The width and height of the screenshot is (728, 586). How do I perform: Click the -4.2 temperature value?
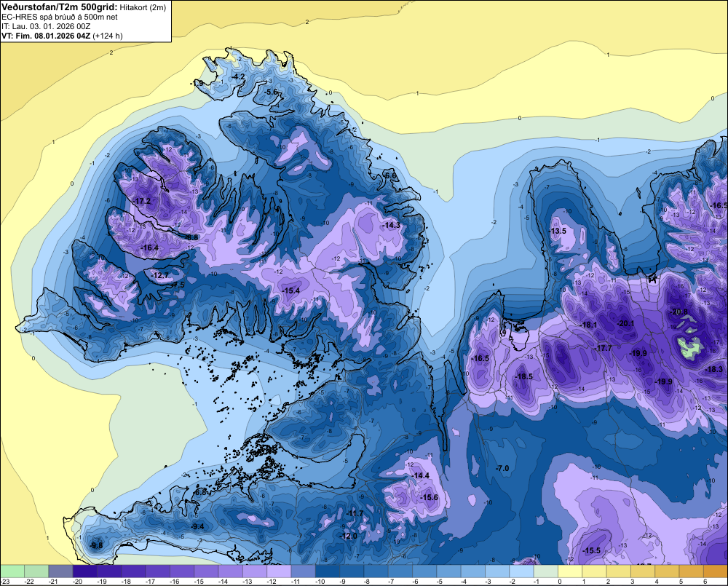[239, 76]
